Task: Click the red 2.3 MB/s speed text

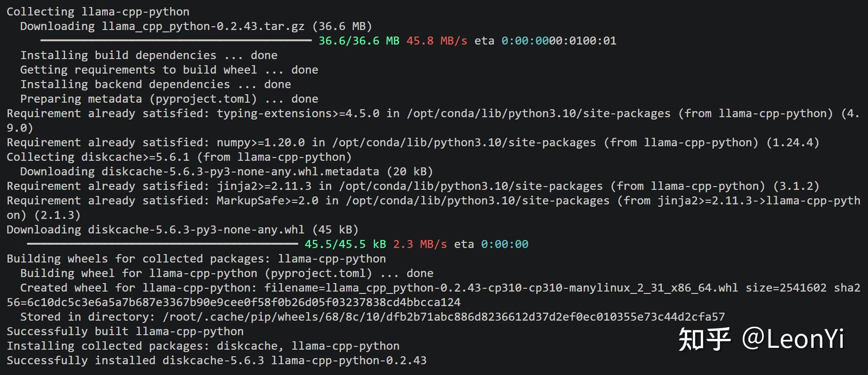Action: 420,244
